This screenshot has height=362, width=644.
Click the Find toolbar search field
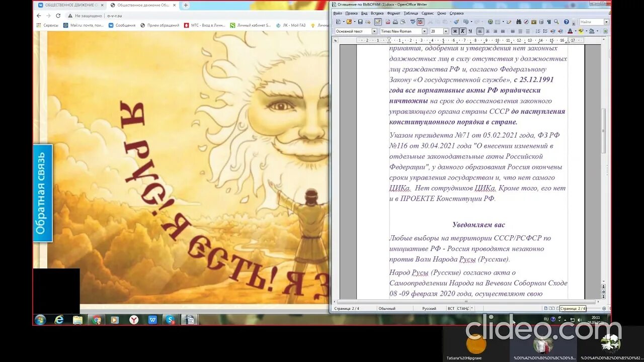[x=591, y=22]
